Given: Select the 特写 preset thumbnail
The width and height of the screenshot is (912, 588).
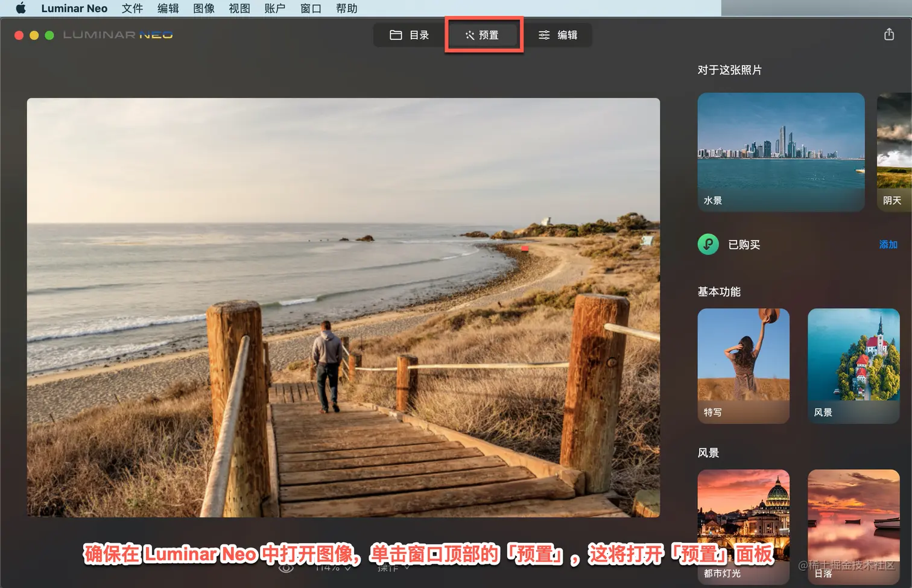Looking at the screenshot, I should (x=744, y=366).
